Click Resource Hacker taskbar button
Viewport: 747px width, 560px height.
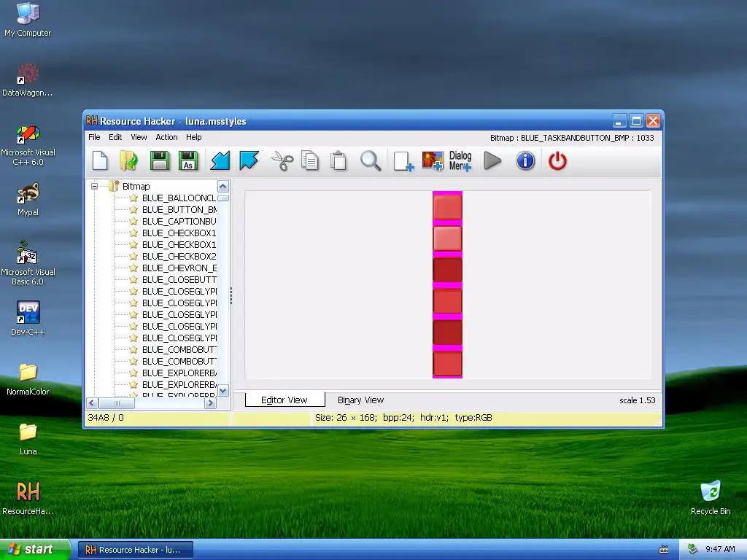[135, 550]
